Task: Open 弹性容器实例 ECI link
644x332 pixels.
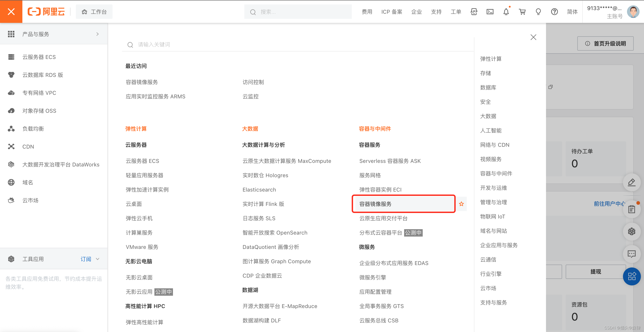Action: 380,190
